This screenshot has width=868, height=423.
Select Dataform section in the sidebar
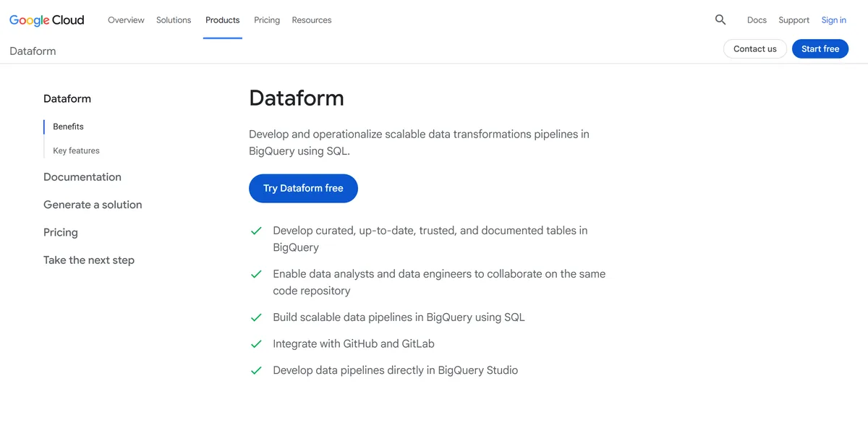pos(67,99)
